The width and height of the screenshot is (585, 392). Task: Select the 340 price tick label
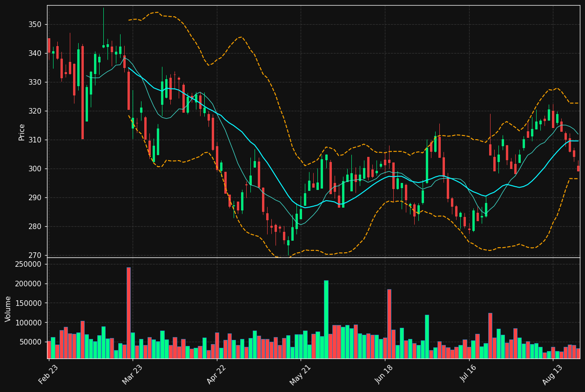pyautogui.click(x=35, y=53)
